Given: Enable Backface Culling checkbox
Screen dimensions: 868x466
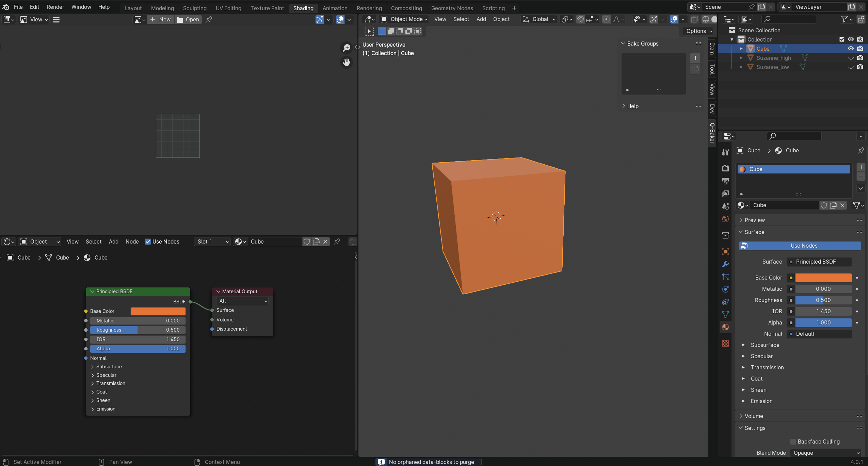Looking at the screenshot, I should (x=793, y=442).
